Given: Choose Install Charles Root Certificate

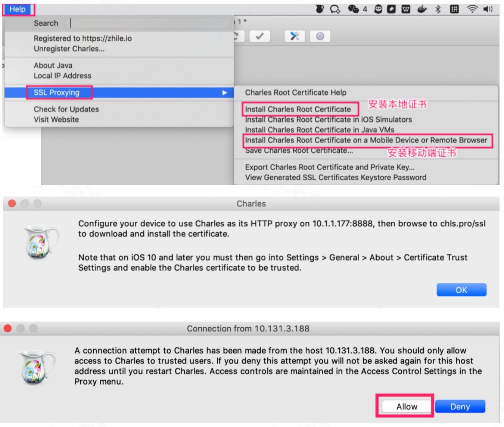Looking at the screenshot, I should [298, 109].
